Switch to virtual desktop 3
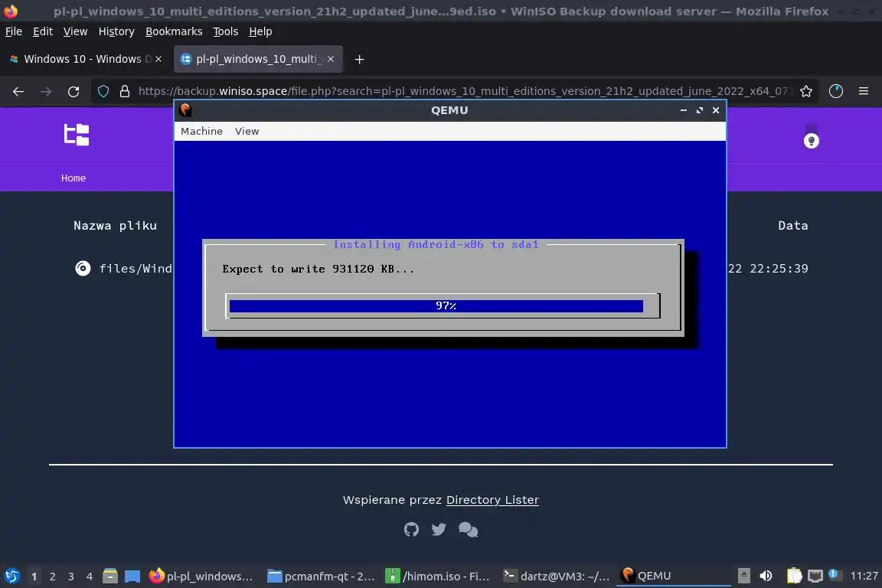The height and width of the screenshot is (588, 882). point(71,577)
